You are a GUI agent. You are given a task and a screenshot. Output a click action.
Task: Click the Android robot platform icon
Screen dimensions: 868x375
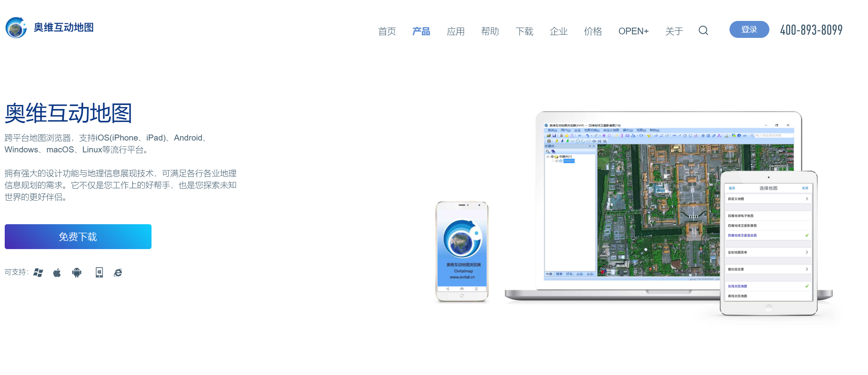pos(77,272)
